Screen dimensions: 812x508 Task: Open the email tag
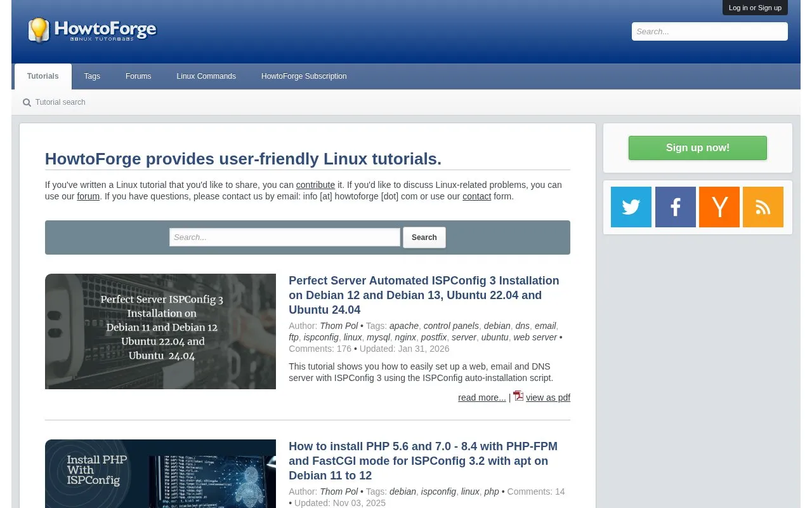point(546,326)
